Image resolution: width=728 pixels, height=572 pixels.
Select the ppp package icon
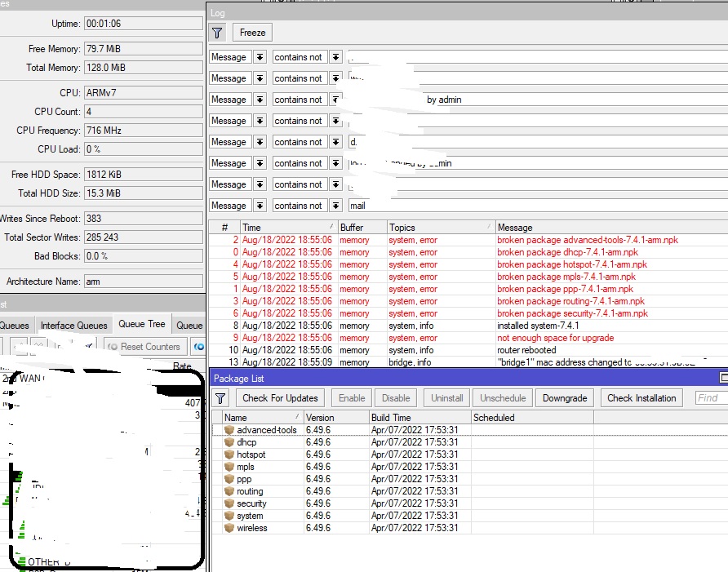[x=229, y=479]
